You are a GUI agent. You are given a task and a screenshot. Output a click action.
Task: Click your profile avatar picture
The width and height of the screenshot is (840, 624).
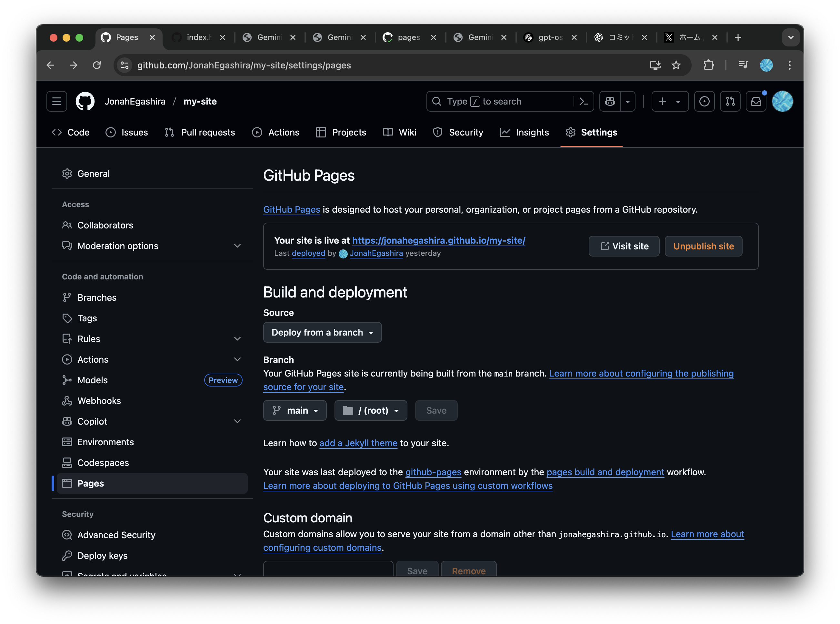coord(782,101)
